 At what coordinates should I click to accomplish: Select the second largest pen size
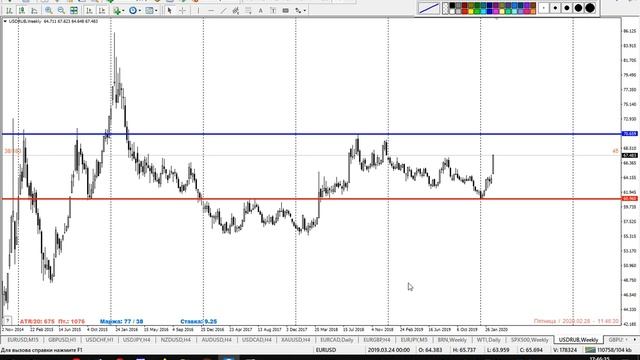(578, 8)
